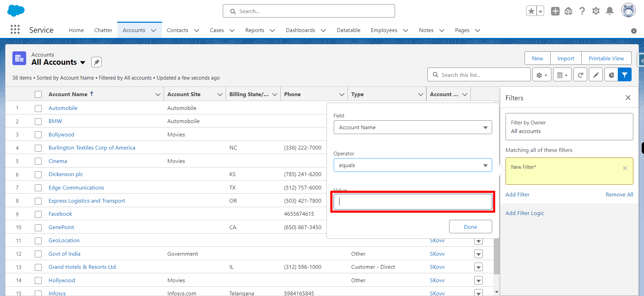
Task: Open the All Accounts list view selector
Action: click(83, 62)
